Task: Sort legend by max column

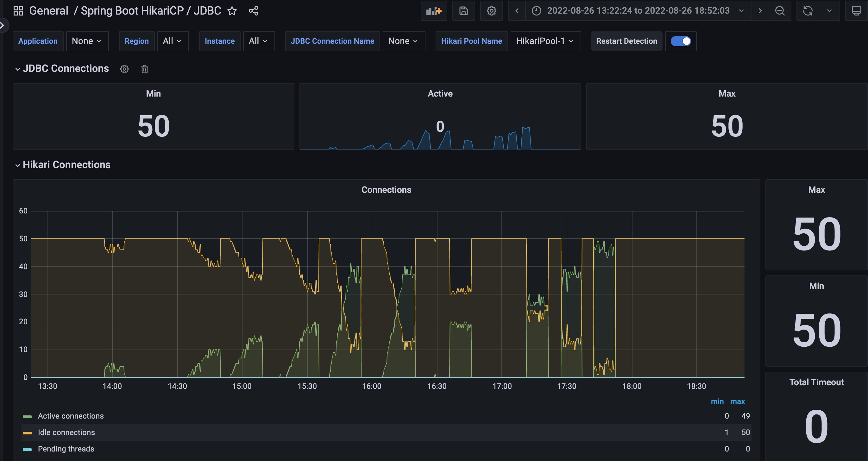Action: pos(737,401)
